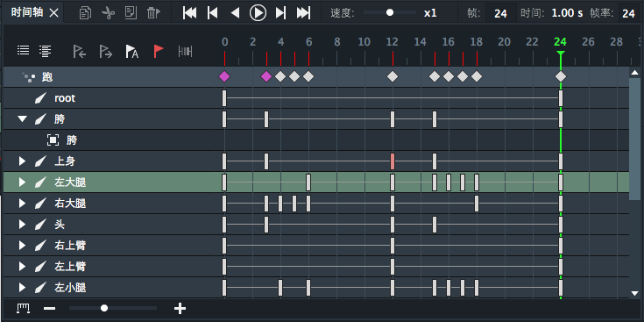Play the animation in reverse
Screen dimensions: 644x322
click(x=235, y=13)
